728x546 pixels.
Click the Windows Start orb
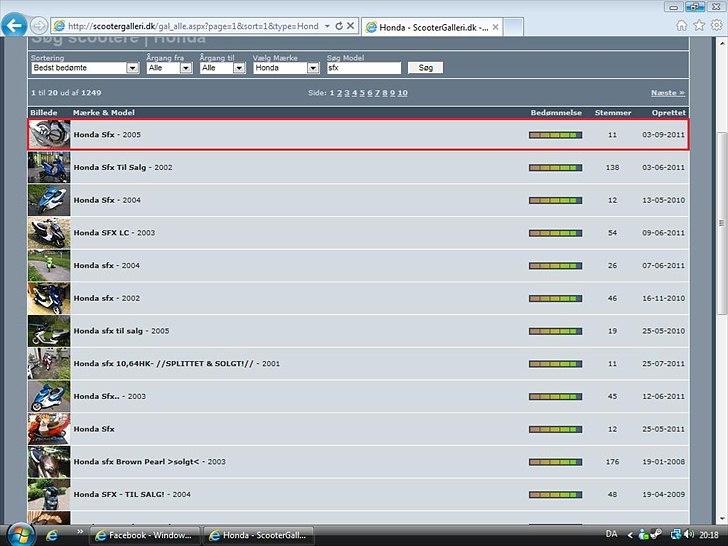(x=18, y=533)
